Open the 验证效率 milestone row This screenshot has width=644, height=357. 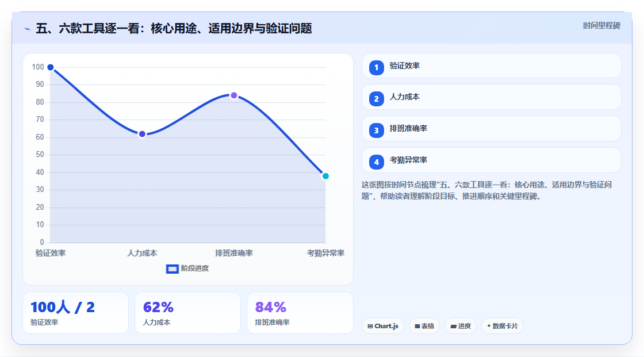491,66
